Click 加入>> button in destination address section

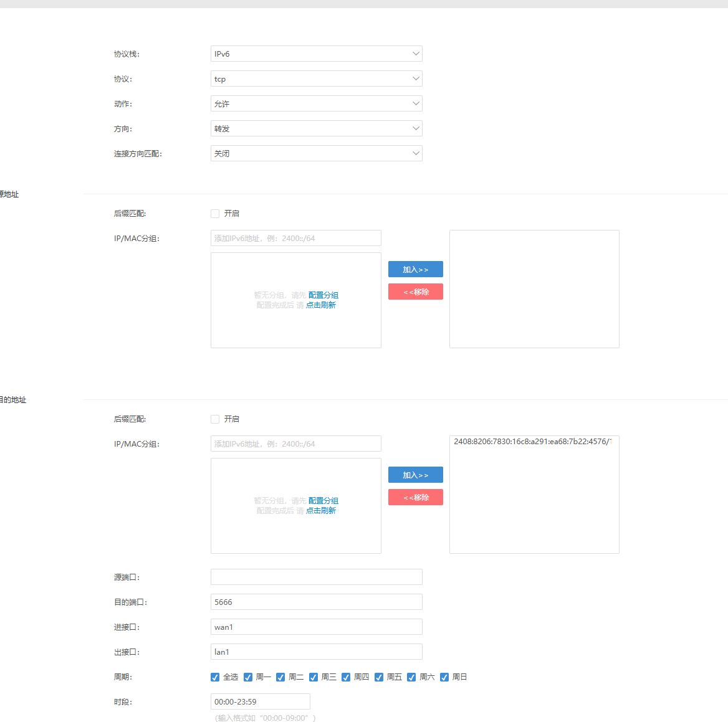[415, 475]
